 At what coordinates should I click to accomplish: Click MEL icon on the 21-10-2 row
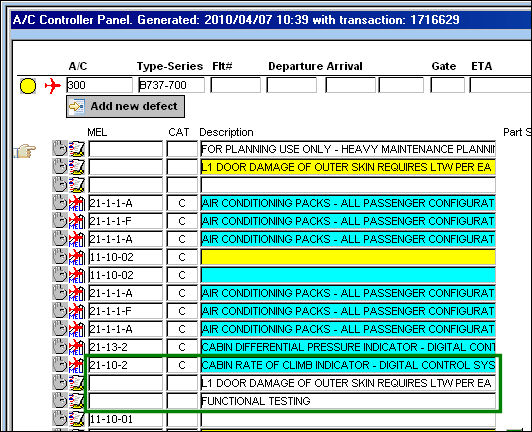77,364
